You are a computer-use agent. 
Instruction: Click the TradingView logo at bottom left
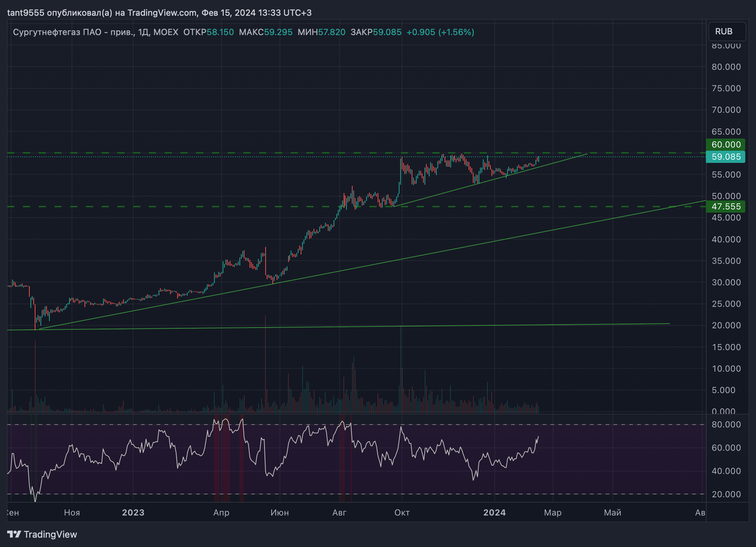42,534
